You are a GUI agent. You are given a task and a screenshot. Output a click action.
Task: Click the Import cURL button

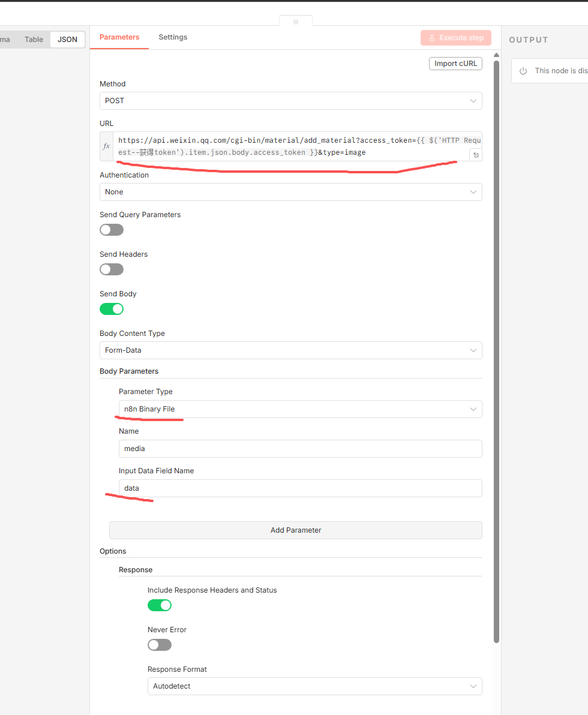click(x=455, y=64)
